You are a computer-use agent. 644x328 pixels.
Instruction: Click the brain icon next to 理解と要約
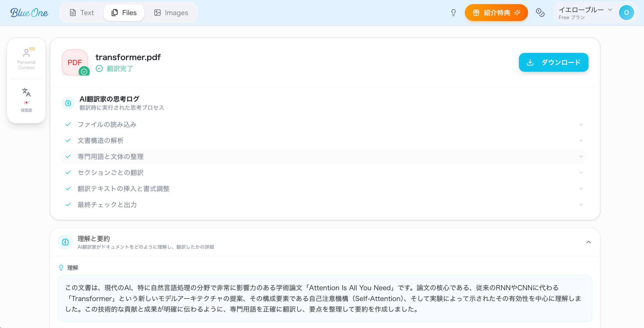65,242
